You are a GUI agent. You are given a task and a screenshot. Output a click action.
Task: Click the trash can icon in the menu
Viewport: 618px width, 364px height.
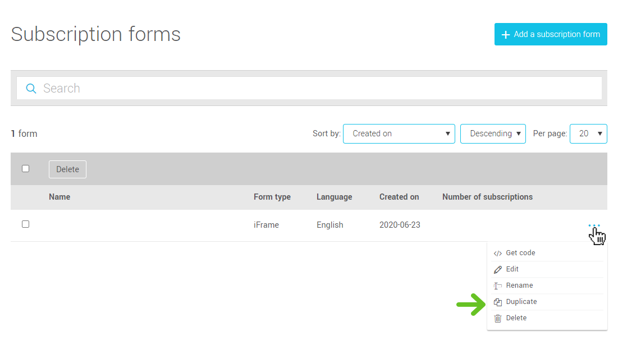coord(497,318)
